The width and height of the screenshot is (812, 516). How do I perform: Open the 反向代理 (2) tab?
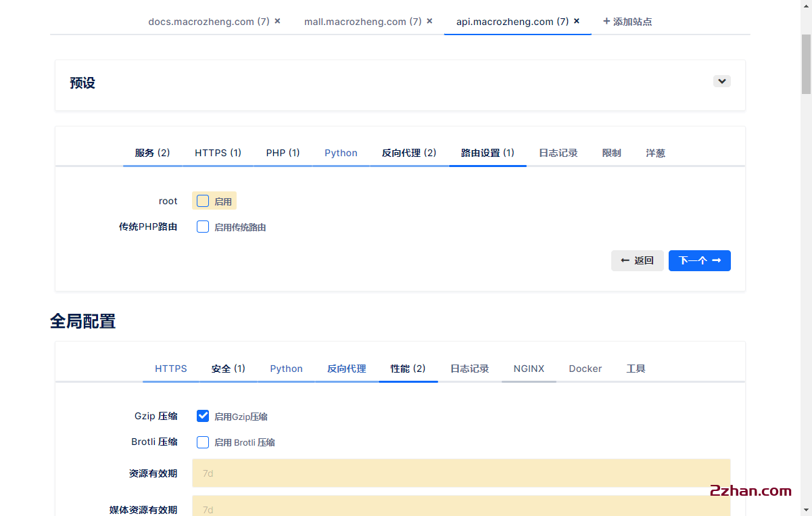pos(408,153)
